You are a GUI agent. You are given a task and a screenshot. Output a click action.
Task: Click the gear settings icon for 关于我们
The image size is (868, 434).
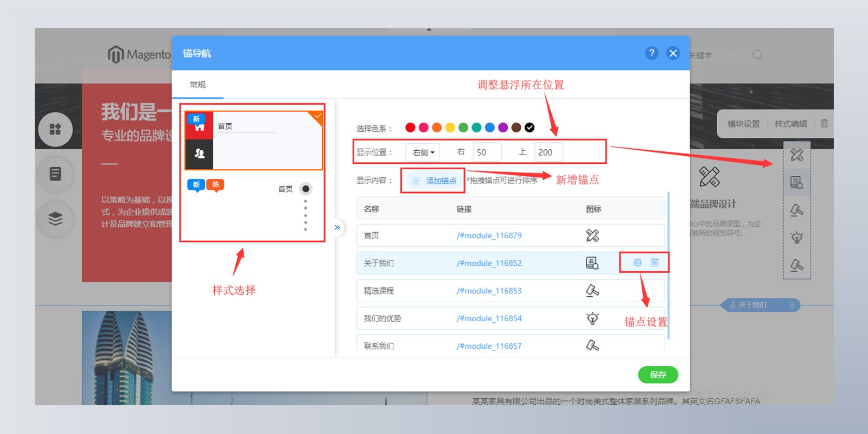pos(637,263)
